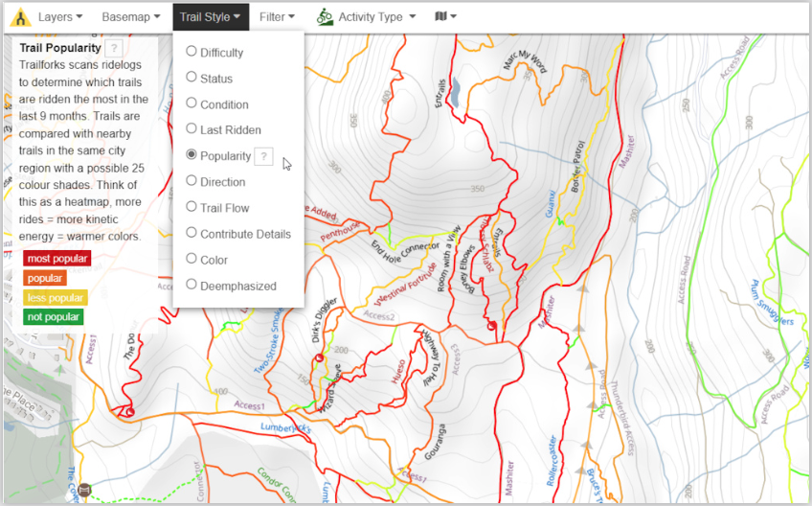This screenshot has width=812, height=506.
Task: Click the End Hole Connector trail label
Action: click(405, 252)
